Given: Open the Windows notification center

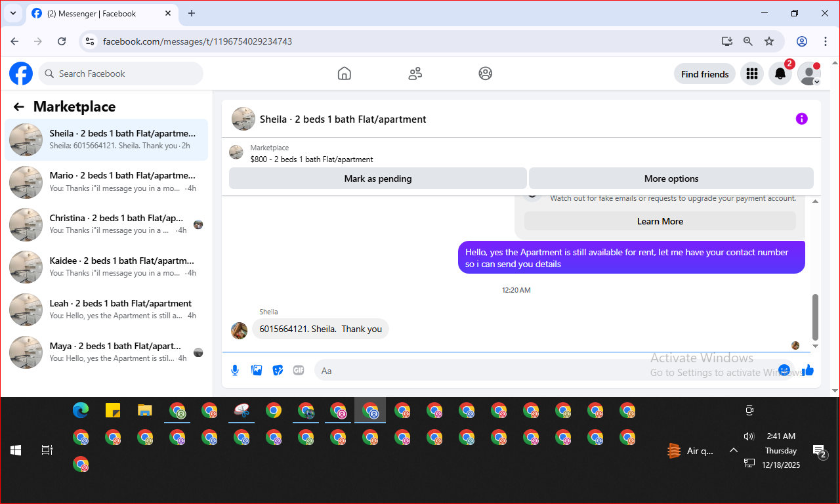Looking at the screenshot, I should click(820, 451).
